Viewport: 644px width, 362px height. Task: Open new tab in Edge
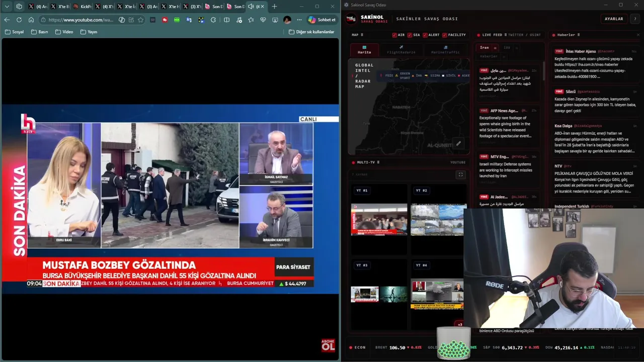(x=274, y=7)
